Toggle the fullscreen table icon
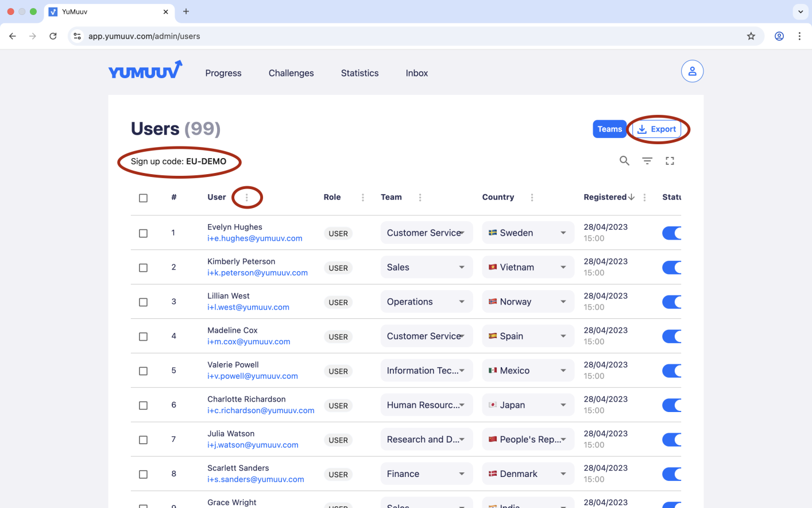The image size is (812, 508). click(670, 161)
